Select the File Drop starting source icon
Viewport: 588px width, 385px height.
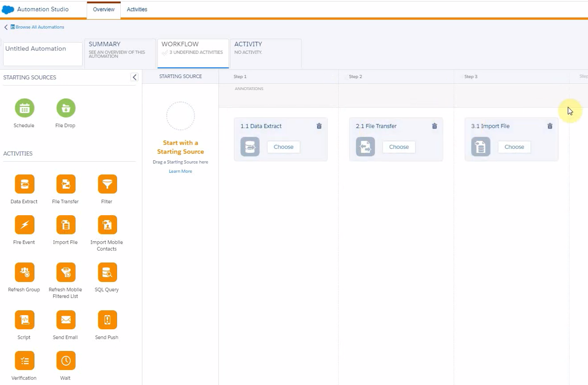(x=66, y=108)
